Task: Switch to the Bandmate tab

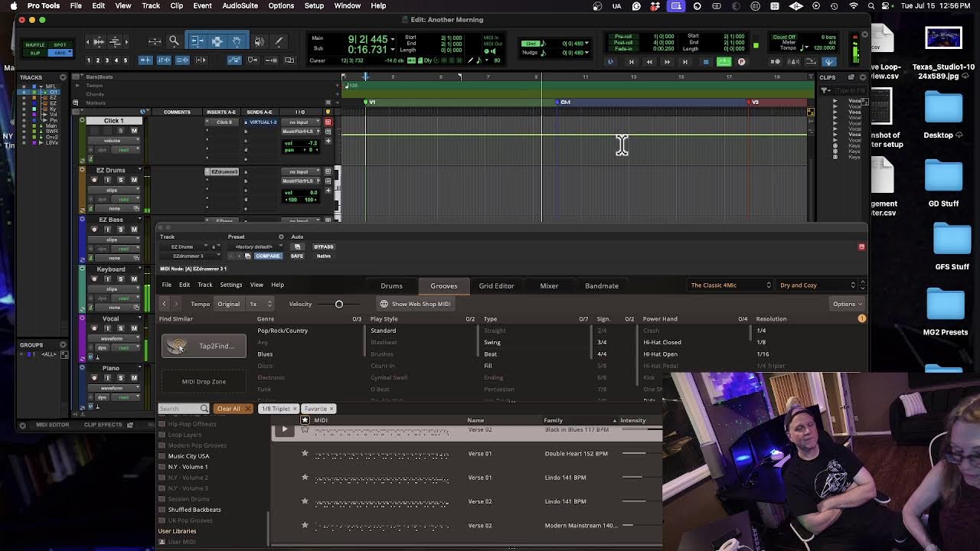Action: coord(602,285)
